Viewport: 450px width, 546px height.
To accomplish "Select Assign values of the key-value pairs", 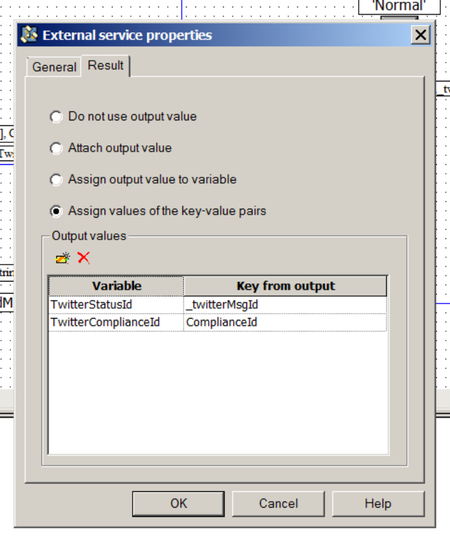I will [x=56, y=211].
